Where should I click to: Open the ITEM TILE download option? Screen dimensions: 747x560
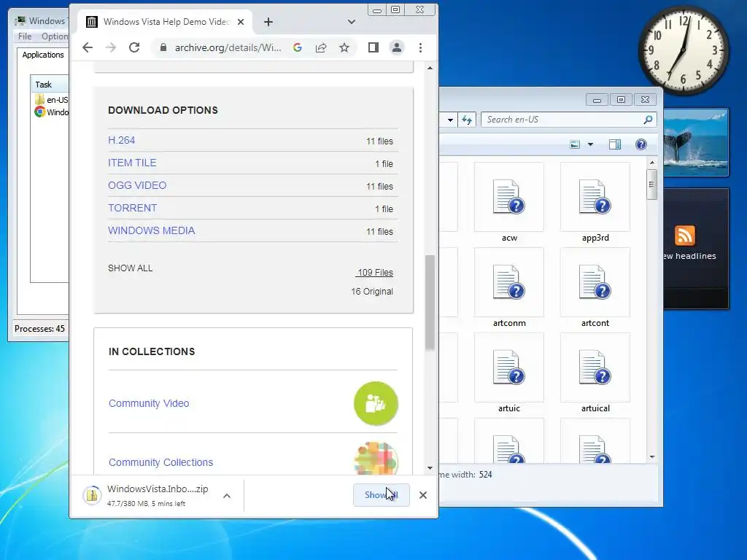coord(132,163)
